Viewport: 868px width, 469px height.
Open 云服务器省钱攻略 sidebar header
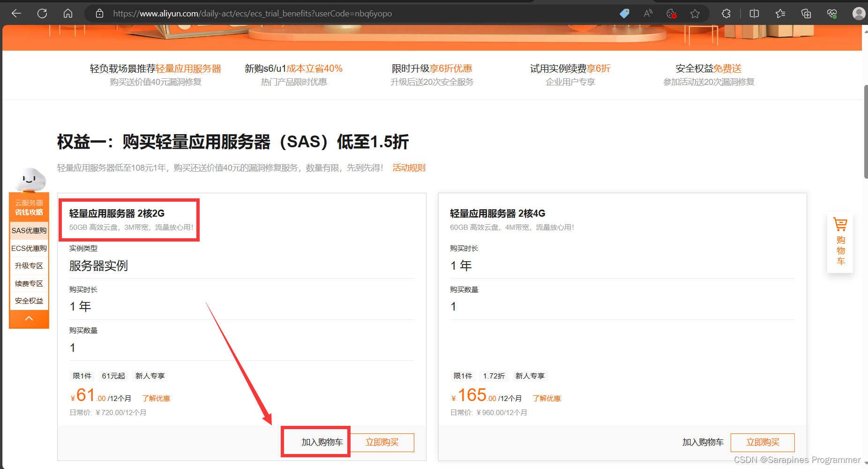[x=29, y=207]
